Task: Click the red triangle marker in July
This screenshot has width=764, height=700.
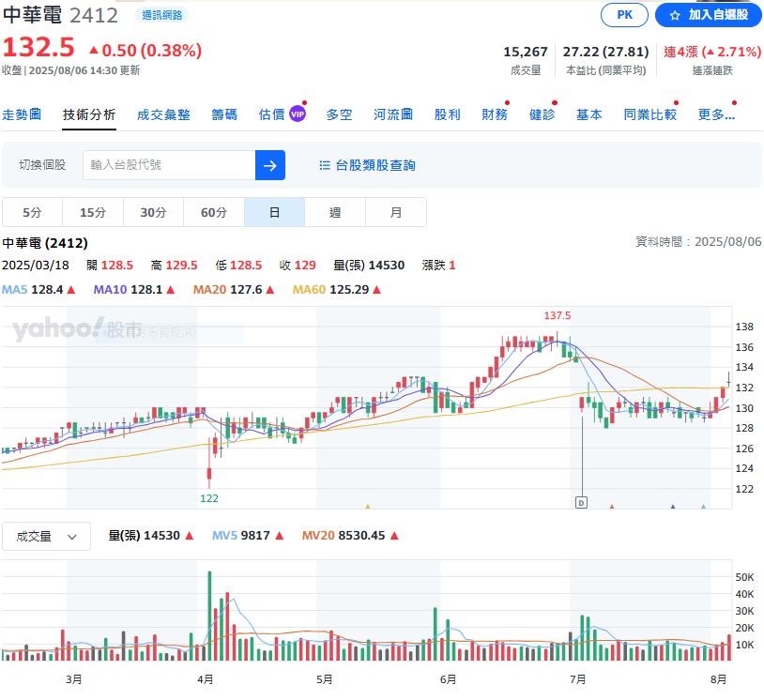Action: [612, 507]
